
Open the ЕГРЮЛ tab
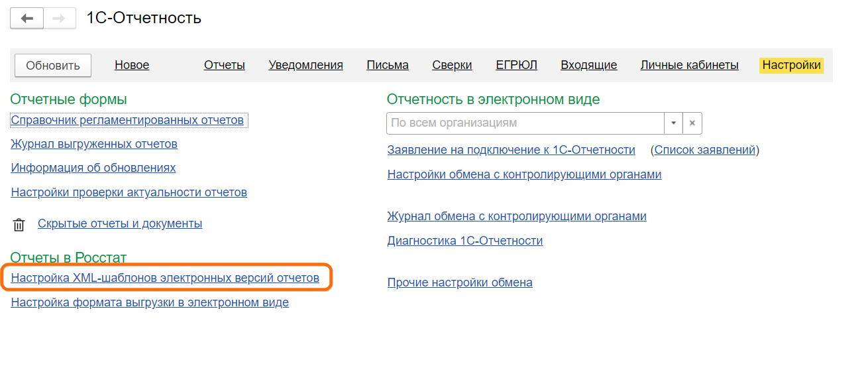coord(516,65)
